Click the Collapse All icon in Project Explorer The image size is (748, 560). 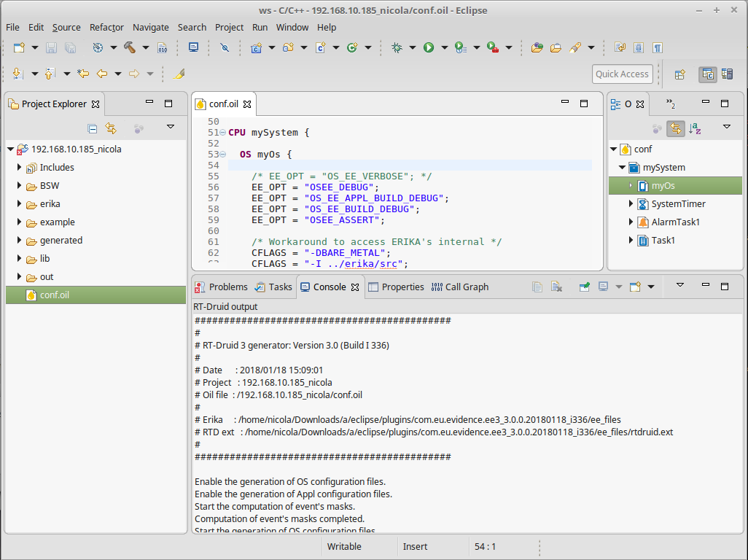point(93,129)
